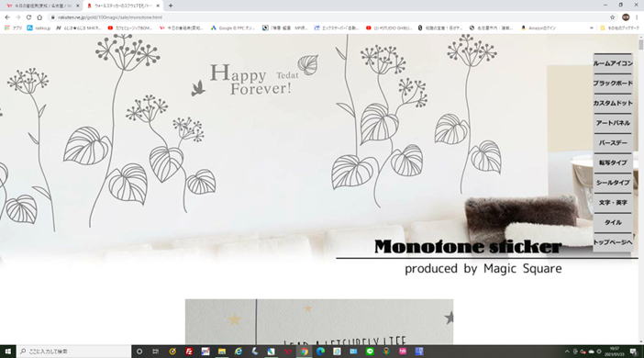Viewport: 644px width, 358px height.
Task: Open the Chrome three-dot menu
Action: (637, 17)
